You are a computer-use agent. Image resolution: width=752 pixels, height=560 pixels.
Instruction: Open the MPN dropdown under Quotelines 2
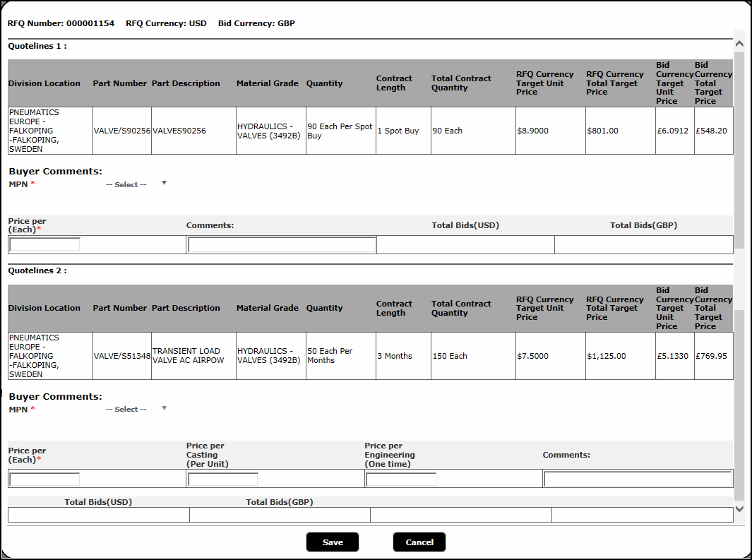pos(136,409)
